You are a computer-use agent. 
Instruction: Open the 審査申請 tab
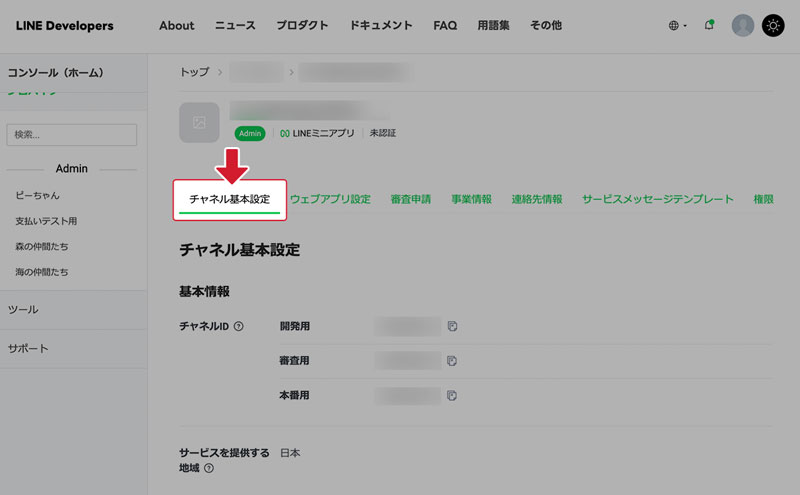coord(411,199)
